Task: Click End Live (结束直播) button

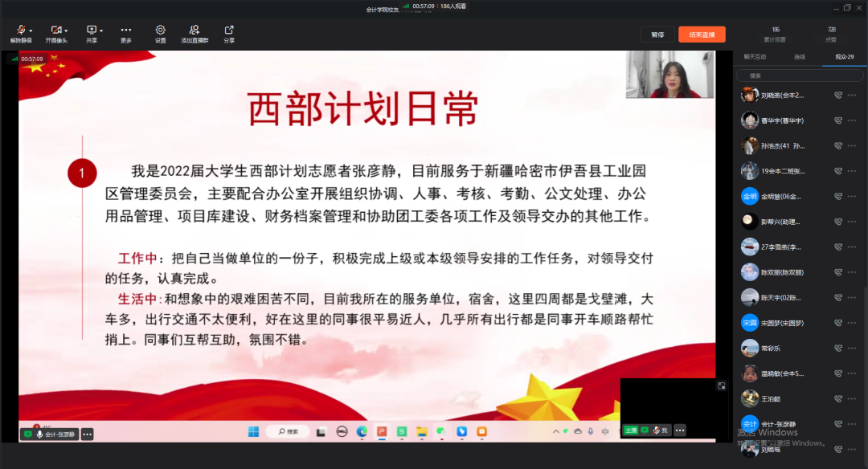Action: click(702, 35)
